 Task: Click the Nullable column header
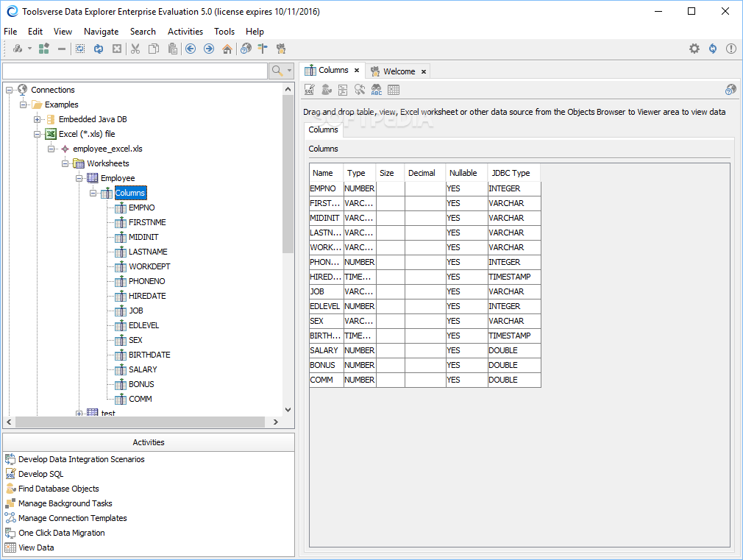[x=466, y=173]
